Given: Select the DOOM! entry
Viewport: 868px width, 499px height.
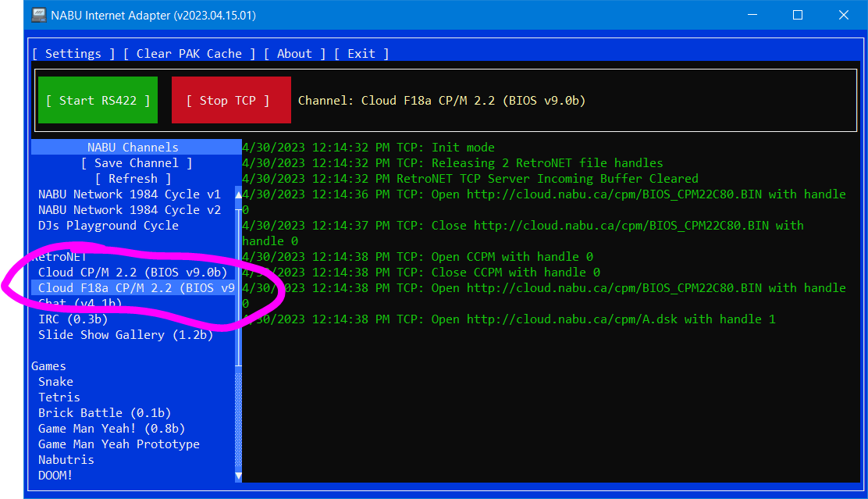Looking at the screenshot, I should [x=55, y=476].
